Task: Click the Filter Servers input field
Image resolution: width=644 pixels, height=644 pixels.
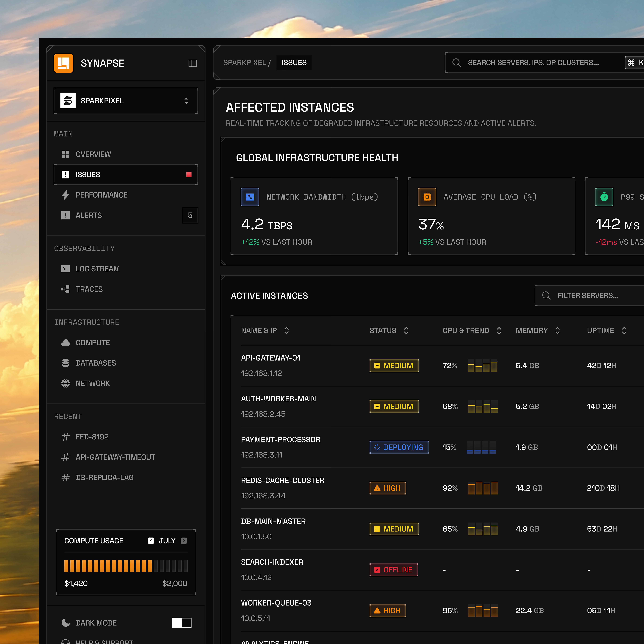Action: [x=589, y=296]
